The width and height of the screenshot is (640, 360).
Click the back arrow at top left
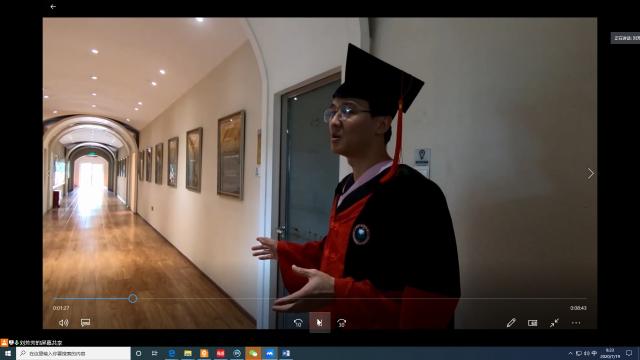pyautogui.click(x=53, y=7)
